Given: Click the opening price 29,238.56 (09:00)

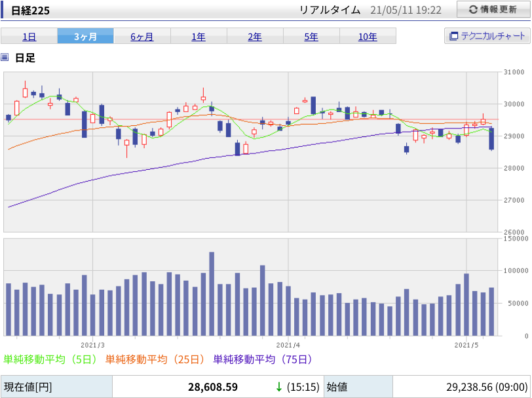Looking at the screenshot, I should coord(487,387).
